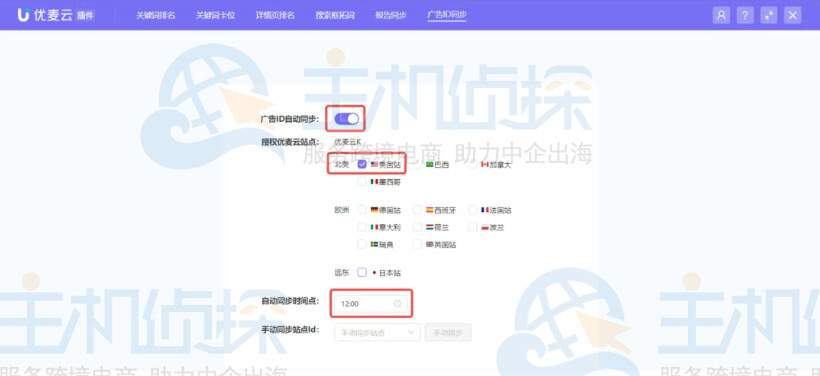Image resolution: width=820 pixels, height=376 pixels.
Task: Open the user account icon
Action: coord(721,15)
